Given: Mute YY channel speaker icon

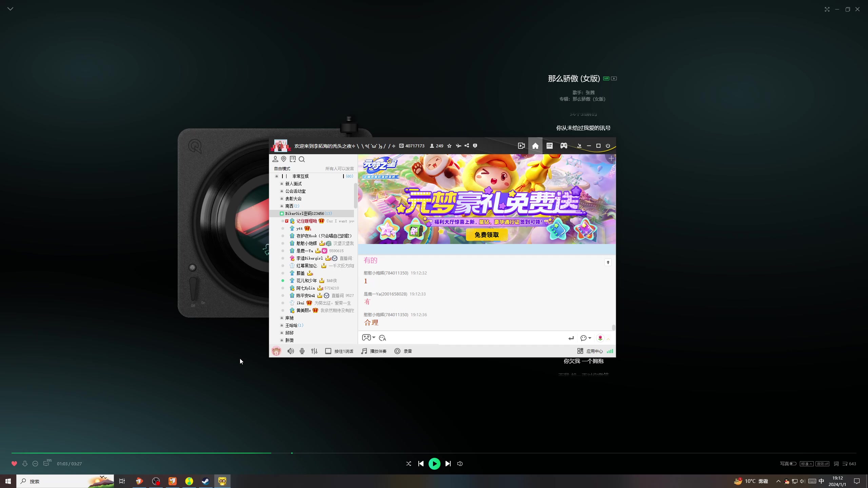Looking at the screenshot, I should point(291,351).
